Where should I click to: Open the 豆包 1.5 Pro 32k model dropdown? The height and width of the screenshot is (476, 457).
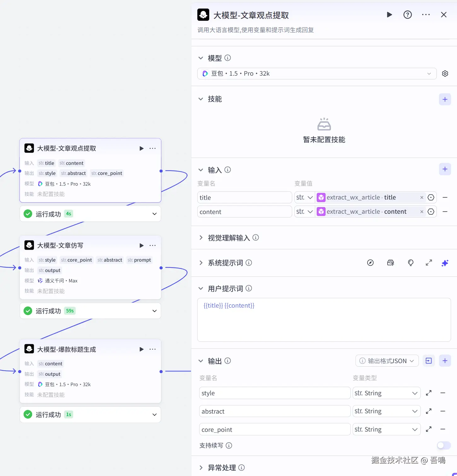[317, 73]
